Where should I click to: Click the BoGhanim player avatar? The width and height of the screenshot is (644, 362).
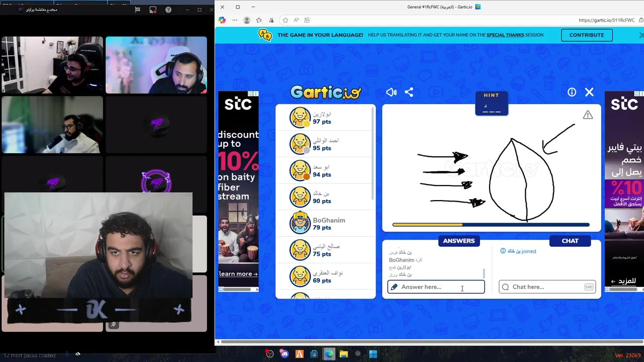tap(300, 223)
